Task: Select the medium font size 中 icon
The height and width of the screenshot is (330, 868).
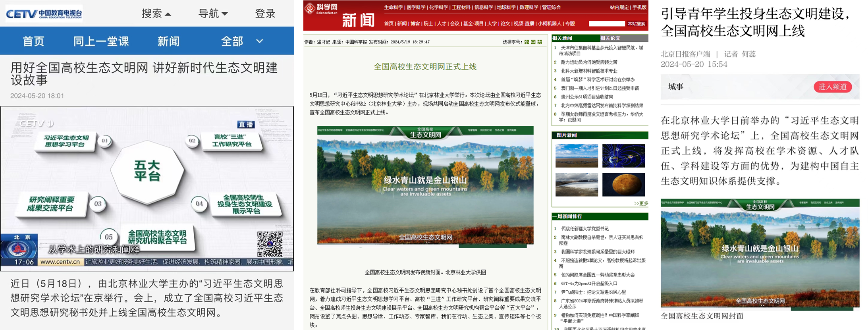Action: pos(533,42)
